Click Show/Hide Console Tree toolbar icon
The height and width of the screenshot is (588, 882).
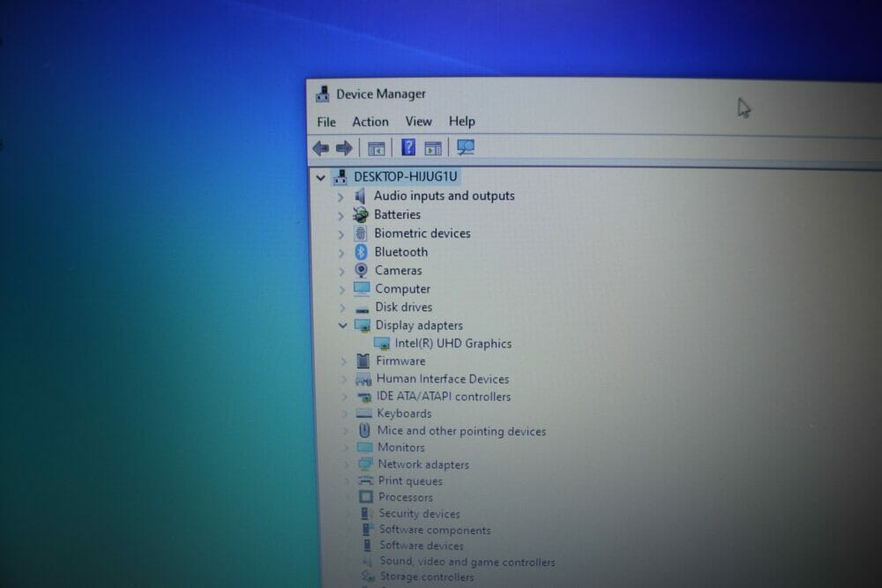click(x=376, y=148)
